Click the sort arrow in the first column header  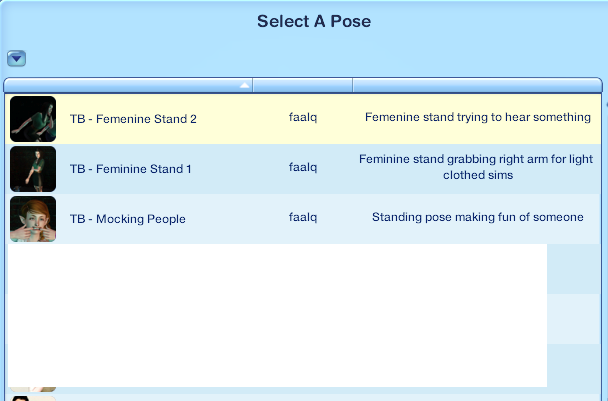tap(244, 85)
